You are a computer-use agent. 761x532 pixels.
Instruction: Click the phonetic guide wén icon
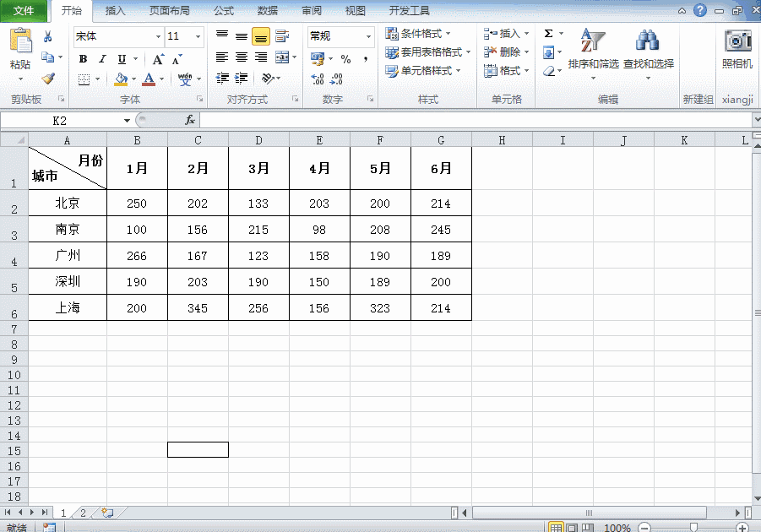click(185, 79)
